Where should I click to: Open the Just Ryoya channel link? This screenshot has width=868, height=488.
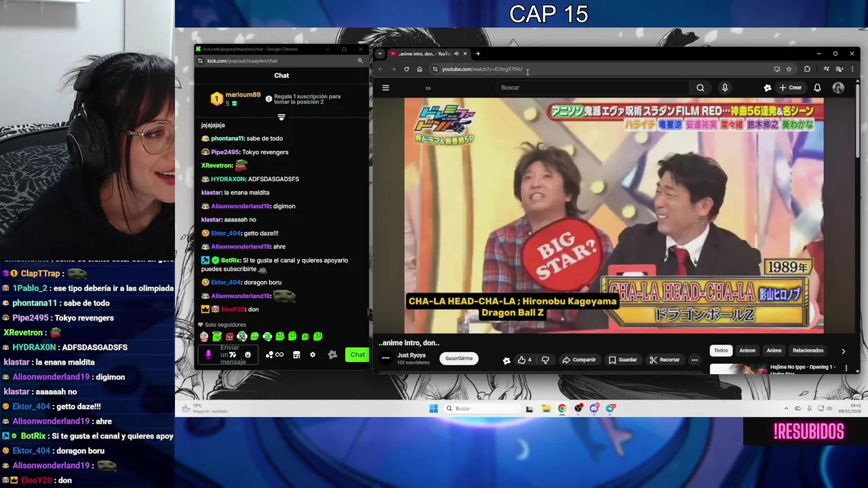[412, 355]
